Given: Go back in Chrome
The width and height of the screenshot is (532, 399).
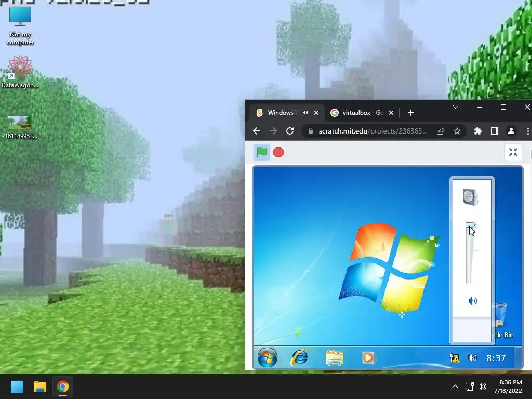Looking at the screenshot, I should coord(257,131).
